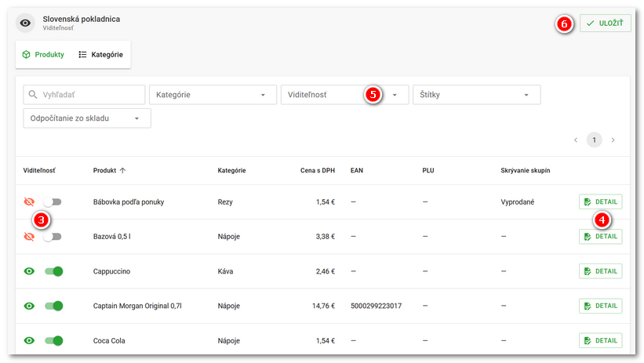Click the EAN value 5000299223017
The image size is (644, 363).
coord(377,306)
